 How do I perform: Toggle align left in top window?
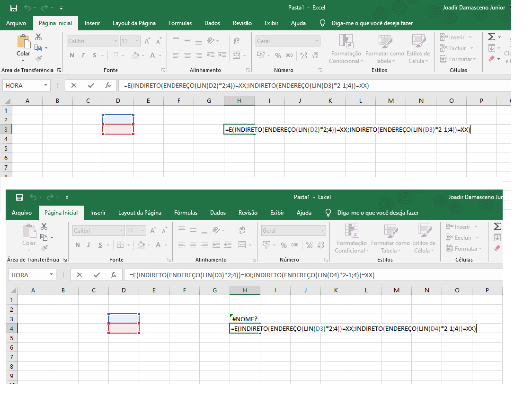pyautogui.click(x=176, y=55)
